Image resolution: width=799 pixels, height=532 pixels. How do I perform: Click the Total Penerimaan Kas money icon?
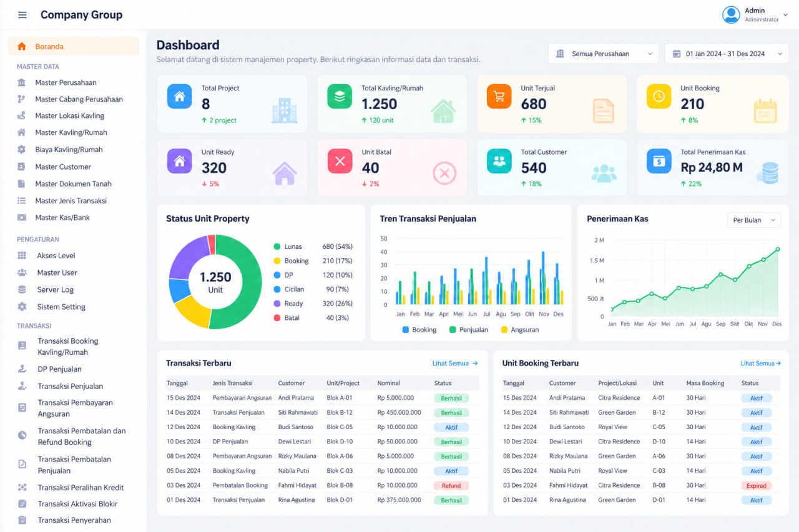coord(659,161)
